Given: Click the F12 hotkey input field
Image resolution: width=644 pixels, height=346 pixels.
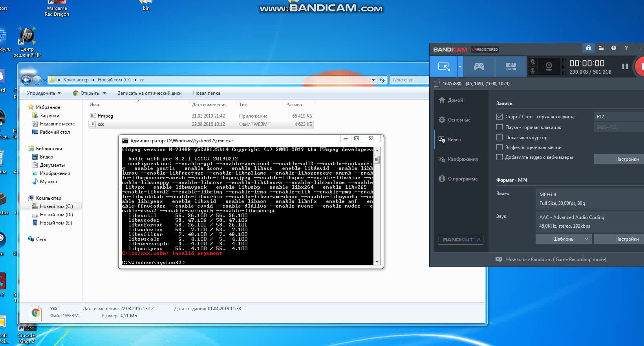Looking at the screenshot, I should click(x=619, y=117).
